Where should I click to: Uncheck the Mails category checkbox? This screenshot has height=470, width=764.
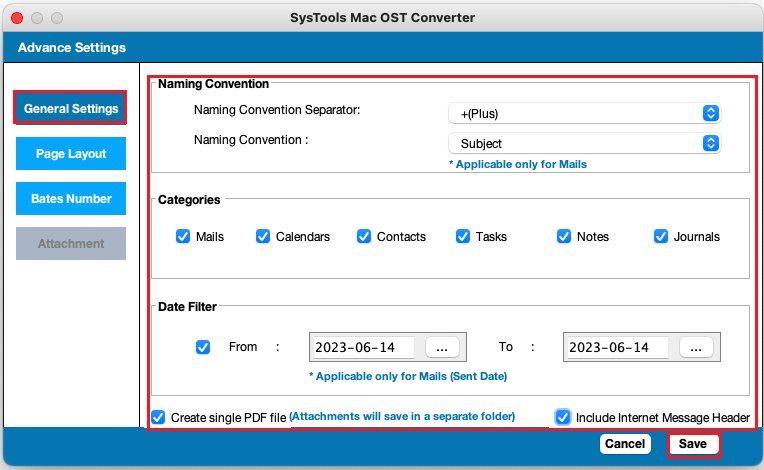(x=183, y=236)
